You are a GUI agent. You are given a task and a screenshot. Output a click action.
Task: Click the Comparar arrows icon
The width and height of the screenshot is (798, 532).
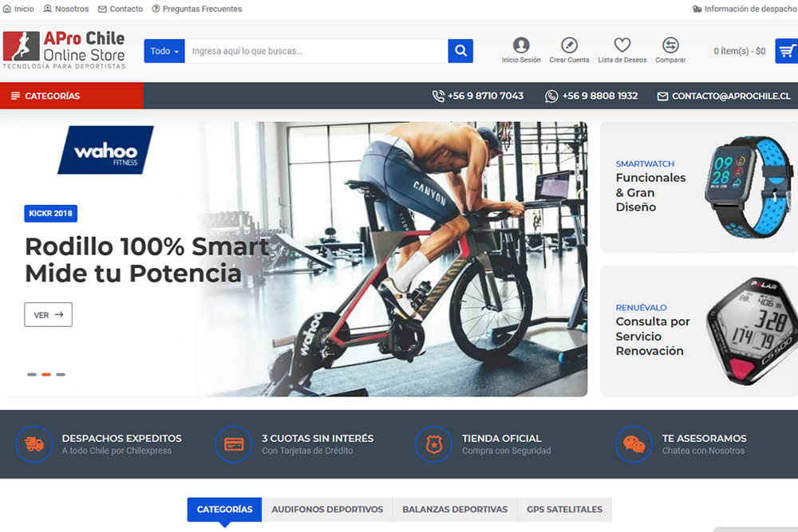click(670, 45)
